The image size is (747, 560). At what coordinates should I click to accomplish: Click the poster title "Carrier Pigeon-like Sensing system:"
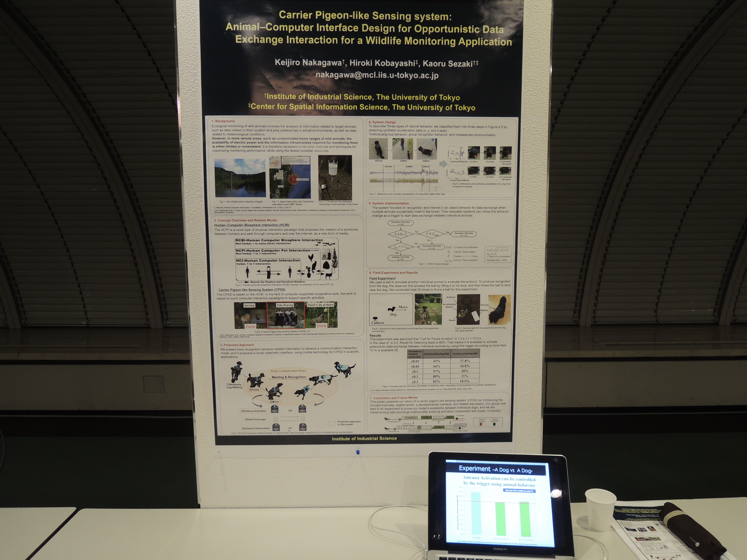pos(365,16)
